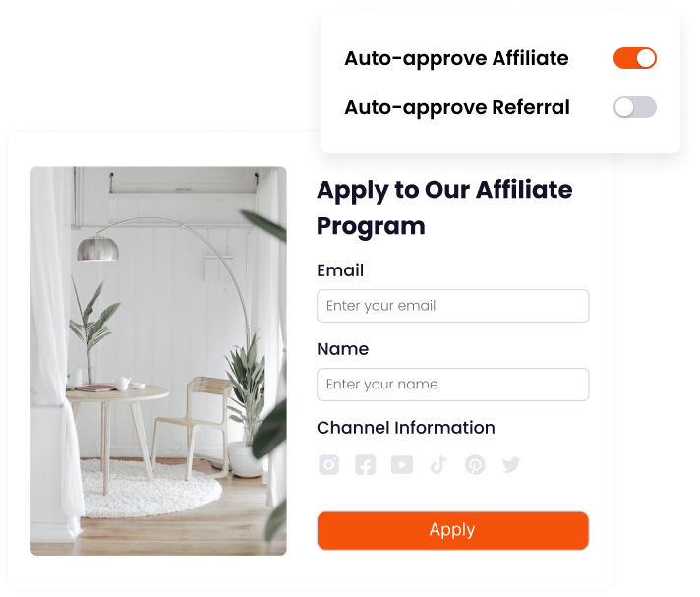Enable the Auto-approve Referral toggle

click(x=634, y=107)
